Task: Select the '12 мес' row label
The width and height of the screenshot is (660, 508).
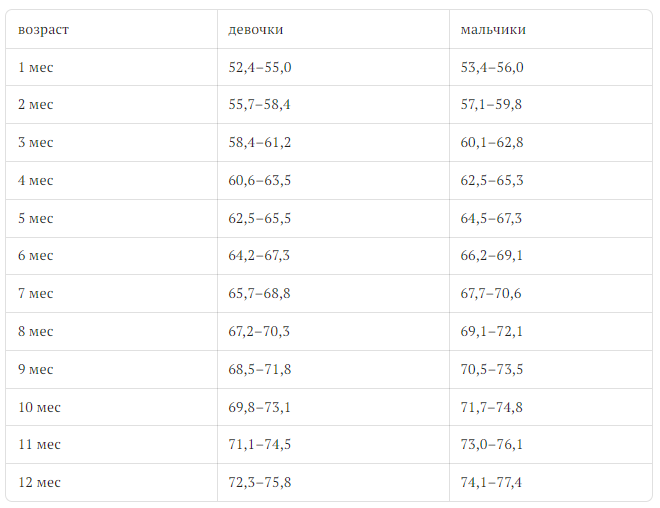Action: 39,483
